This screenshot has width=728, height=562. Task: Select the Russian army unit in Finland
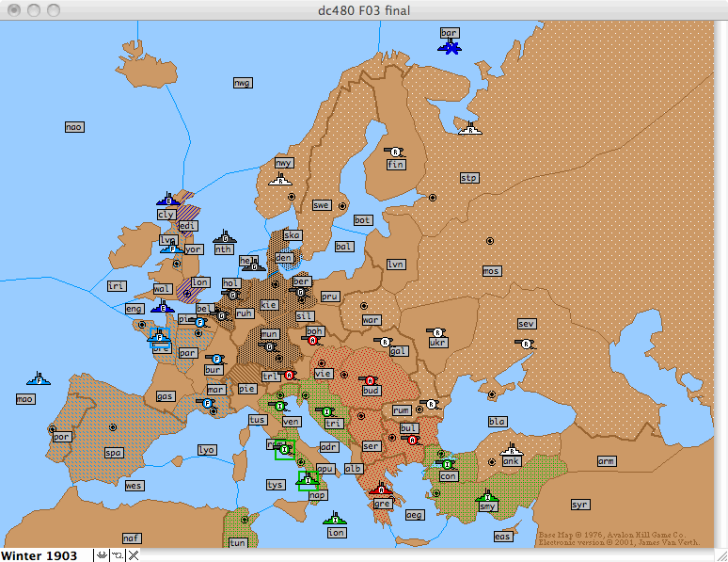395,152
